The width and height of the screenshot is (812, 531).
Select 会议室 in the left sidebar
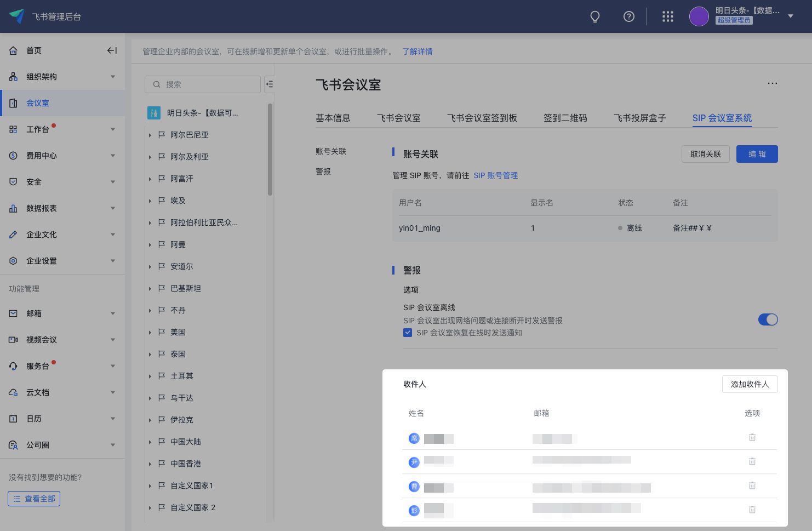click(62, 103)
